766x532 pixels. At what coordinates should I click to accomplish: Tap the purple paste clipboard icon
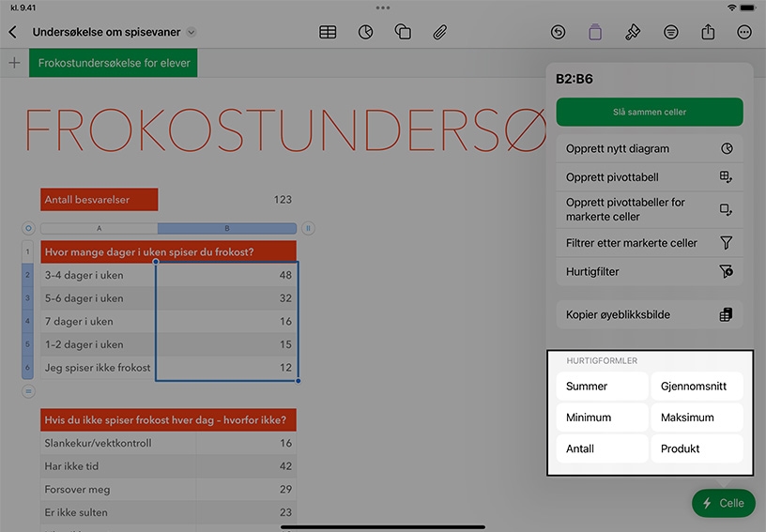(595, 32)
